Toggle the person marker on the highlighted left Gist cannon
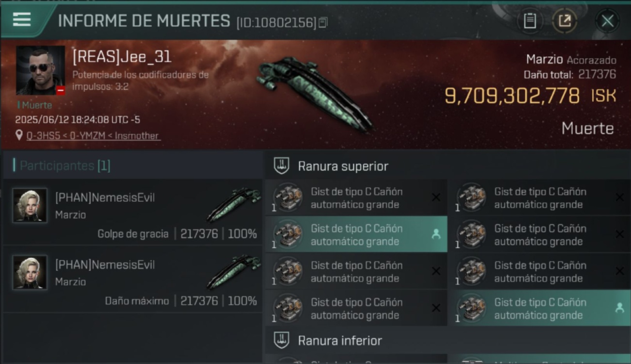This screenshot has height=364, width=631. click(x=436, y=234)
